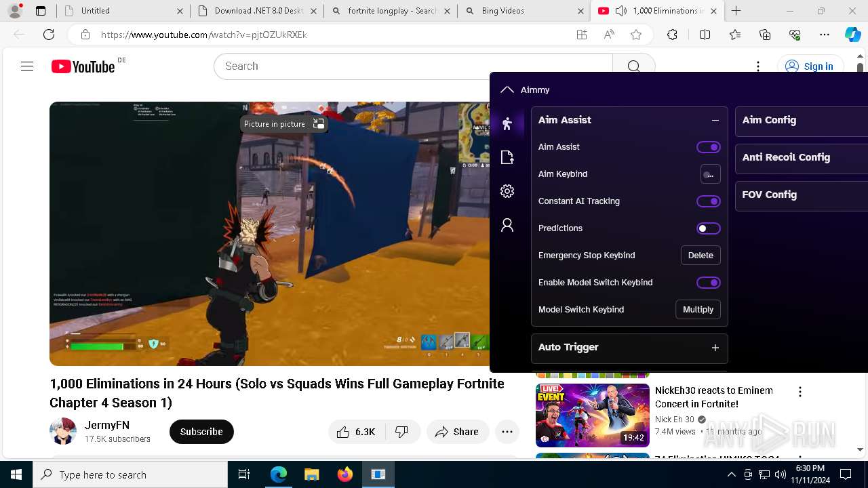
Task: Switch to the Untitled browser tab
Action: coord(122,11)
